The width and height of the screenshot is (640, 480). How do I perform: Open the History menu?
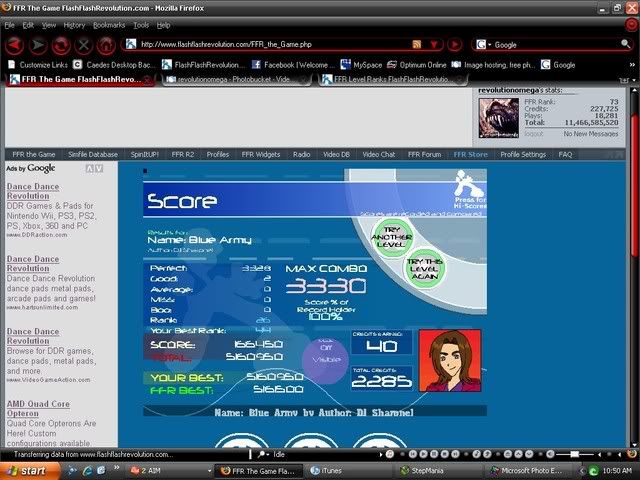(x=74, y=24)
